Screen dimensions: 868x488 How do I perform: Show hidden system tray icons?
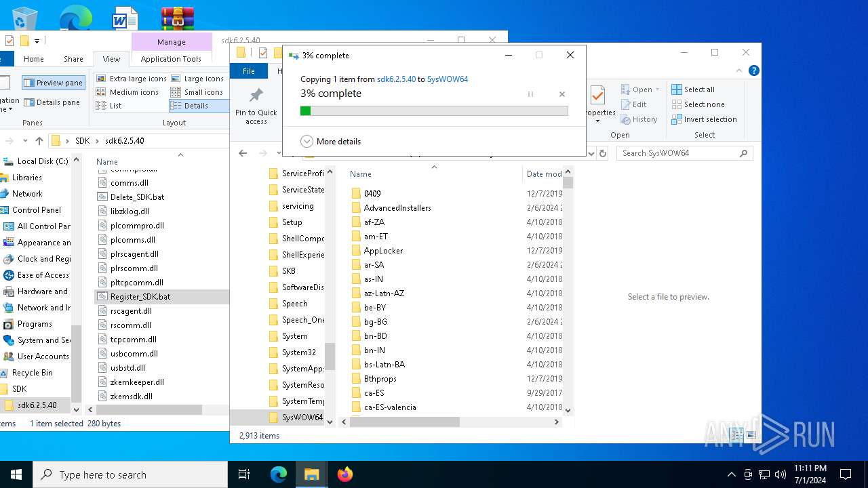pyautogui.click(x=731, y=474)
